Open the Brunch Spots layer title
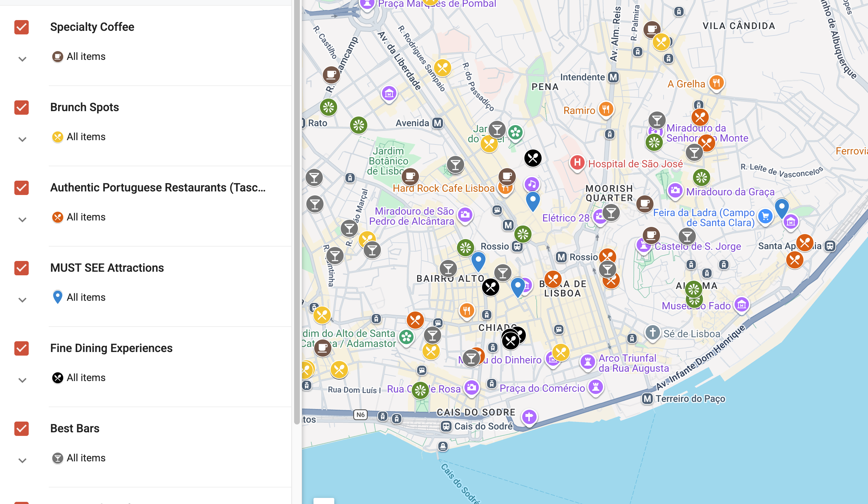The width and height of the screenshot is (868, 504). point(85,107)
